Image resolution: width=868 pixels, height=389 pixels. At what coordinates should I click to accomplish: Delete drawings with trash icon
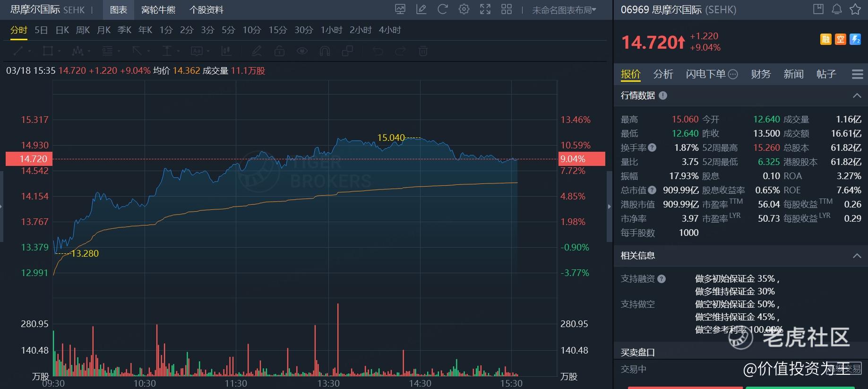(423, 51)
